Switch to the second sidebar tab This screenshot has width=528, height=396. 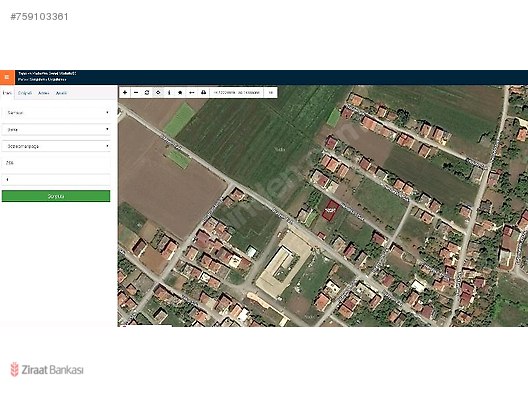point(25,93)
